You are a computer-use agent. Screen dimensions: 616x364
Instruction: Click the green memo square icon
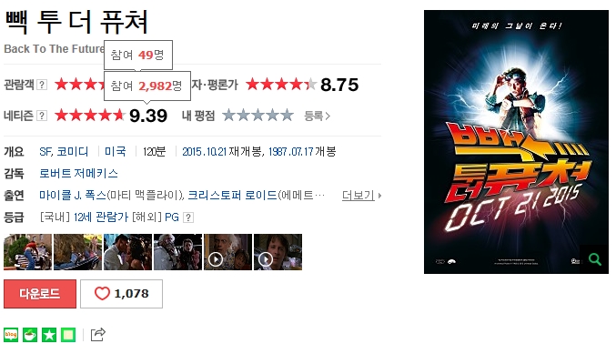tap(68, 335)
